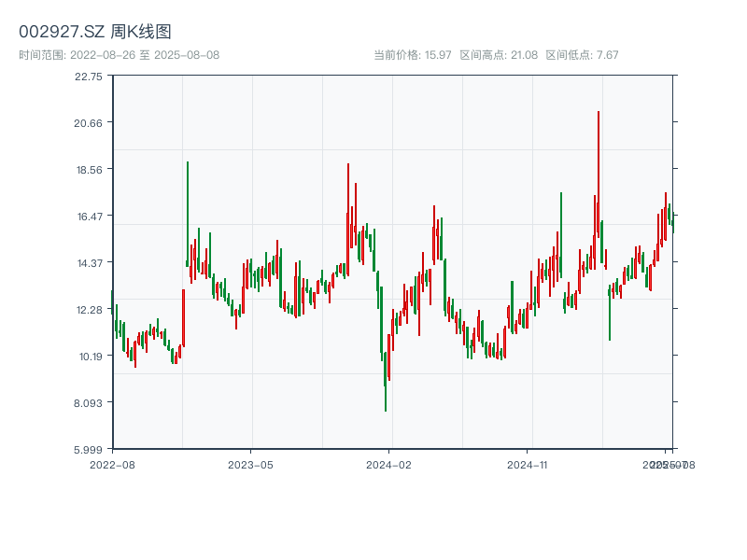Viewport: 747px width, 560px height.
Task: Click y-axis label 14.37
Action: tap(90, 263)
